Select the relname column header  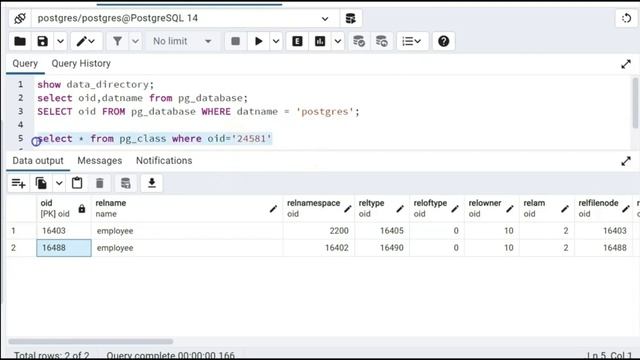pos(187,209)
